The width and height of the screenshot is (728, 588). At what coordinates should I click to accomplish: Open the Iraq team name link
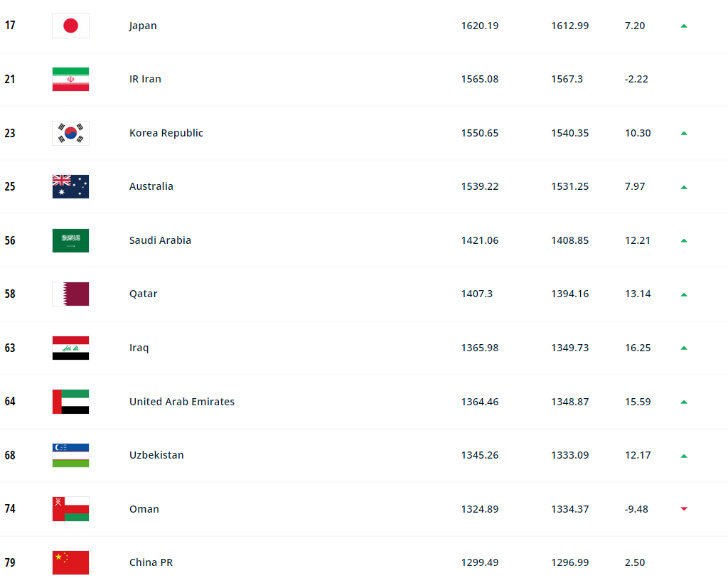139,348
